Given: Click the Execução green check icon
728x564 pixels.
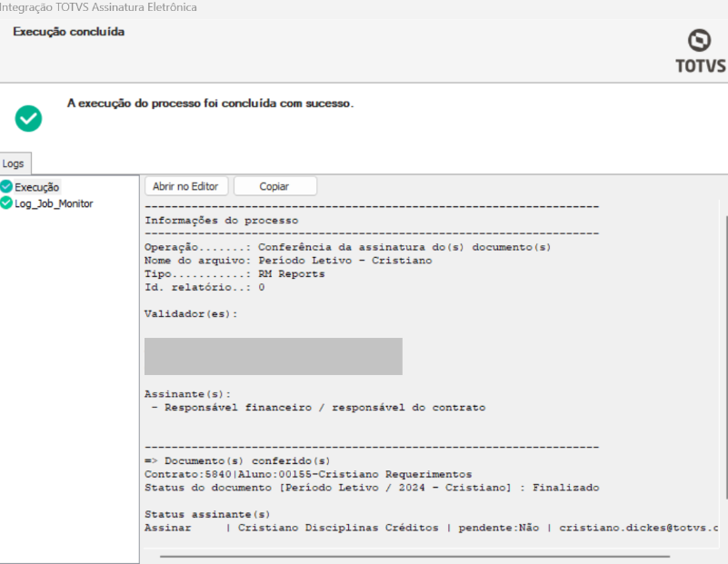Looking at the screenshot, I should [6, 186].
